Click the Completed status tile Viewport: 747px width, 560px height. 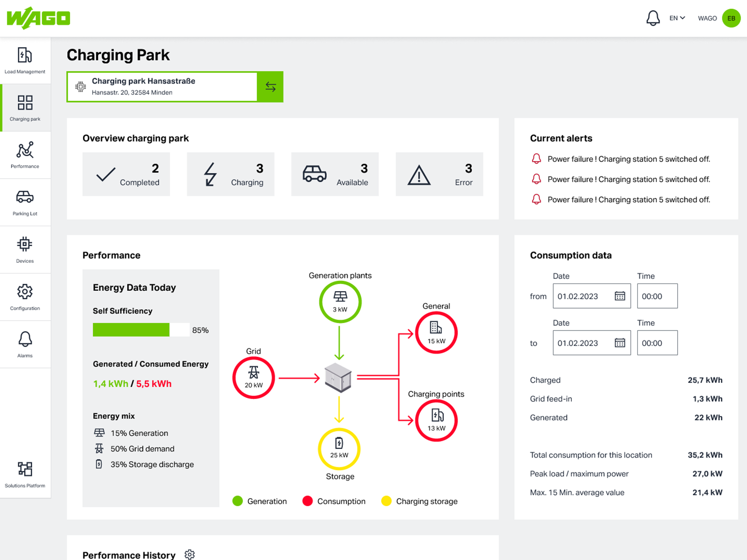click(x=126, y=174)
